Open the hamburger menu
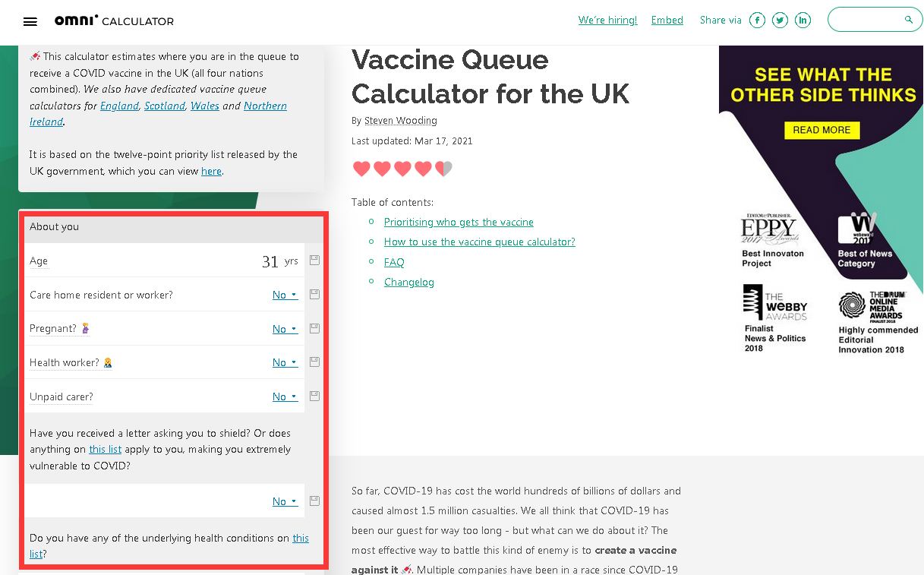Image resolution: width=924 pixels, height=575 pixels. 30,21
